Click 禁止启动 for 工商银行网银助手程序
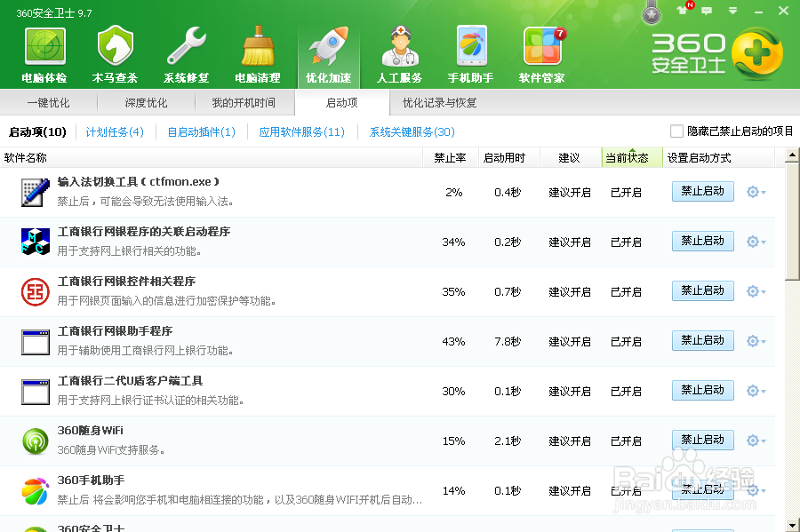800x532 pixels. coord(702,340)
